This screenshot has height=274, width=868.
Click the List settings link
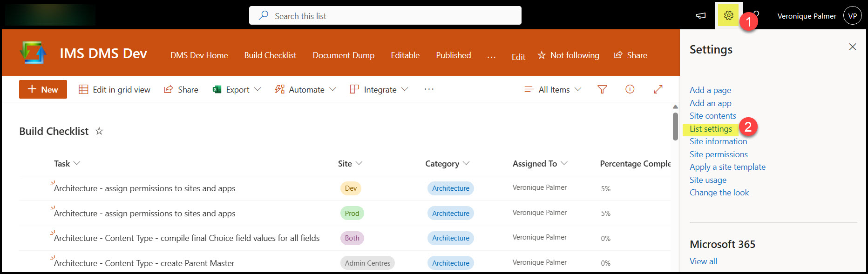pos(711,129)
